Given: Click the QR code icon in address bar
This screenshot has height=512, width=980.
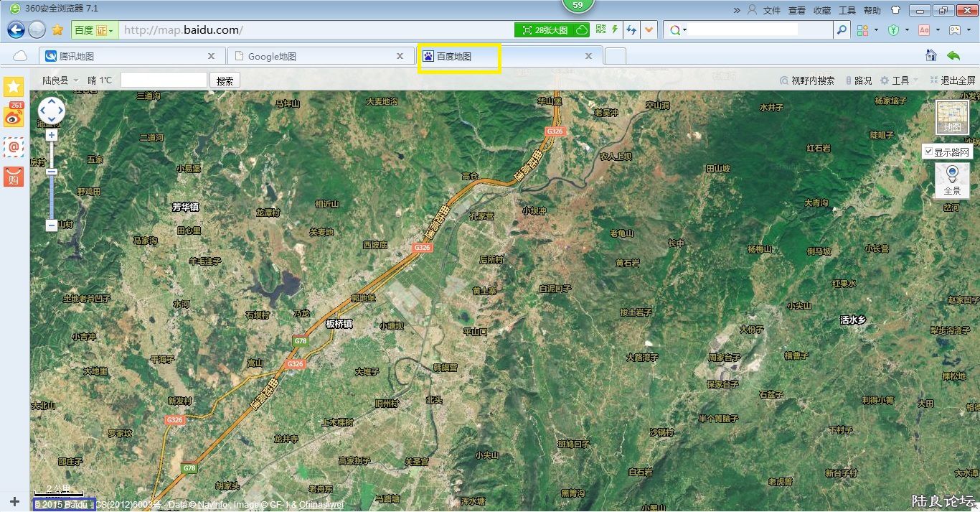Looking at the screenshot, I should tap(600, 29).
